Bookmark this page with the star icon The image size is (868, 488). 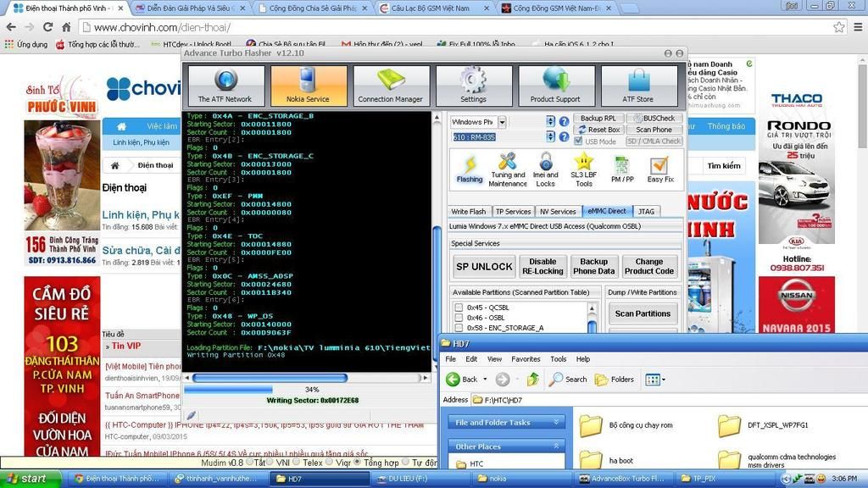(x=839, y=27)
